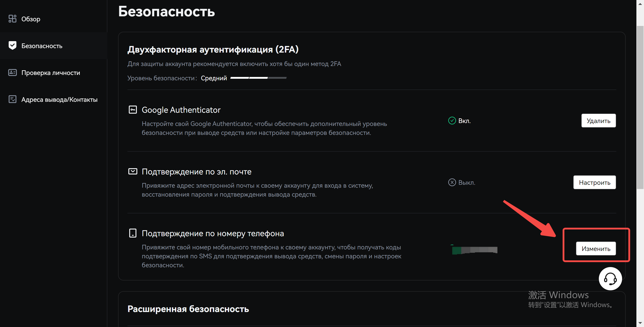Click the Google Authenticator key icon
Screen dimensions: 644x327
[133, 110]
